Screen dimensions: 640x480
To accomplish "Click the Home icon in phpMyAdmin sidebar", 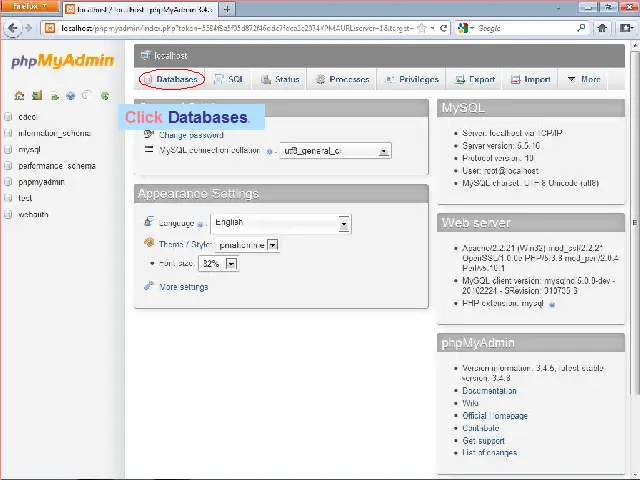I will pos(19,96).
